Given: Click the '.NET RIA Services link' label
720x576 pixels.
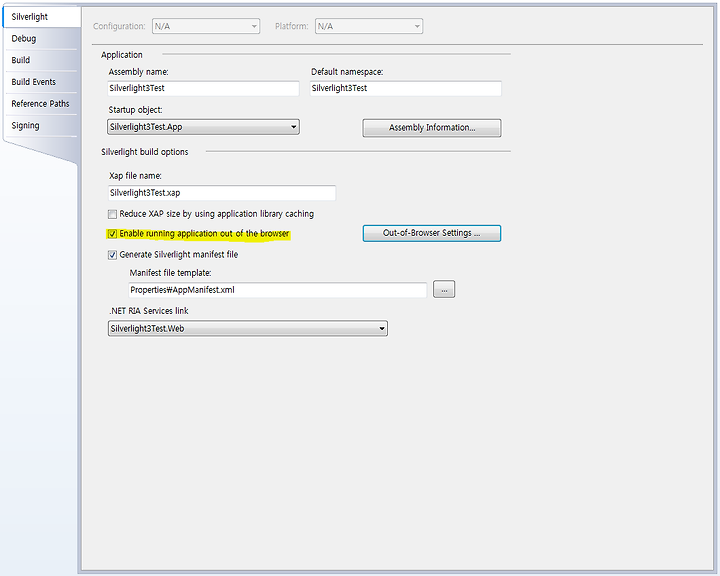Looking at the screenshot, I should point(149,311).
